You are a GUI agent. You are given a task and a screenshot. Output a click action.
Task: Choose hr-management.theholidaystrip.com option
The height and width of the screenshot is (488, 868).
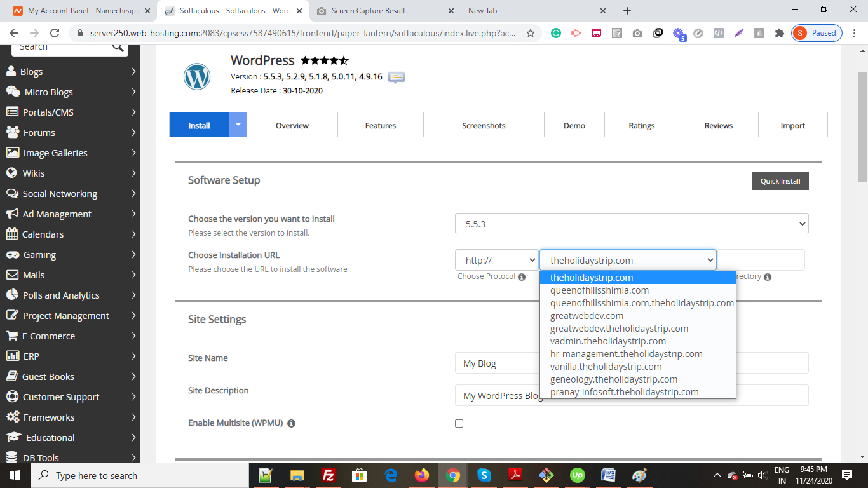[638, 354]
